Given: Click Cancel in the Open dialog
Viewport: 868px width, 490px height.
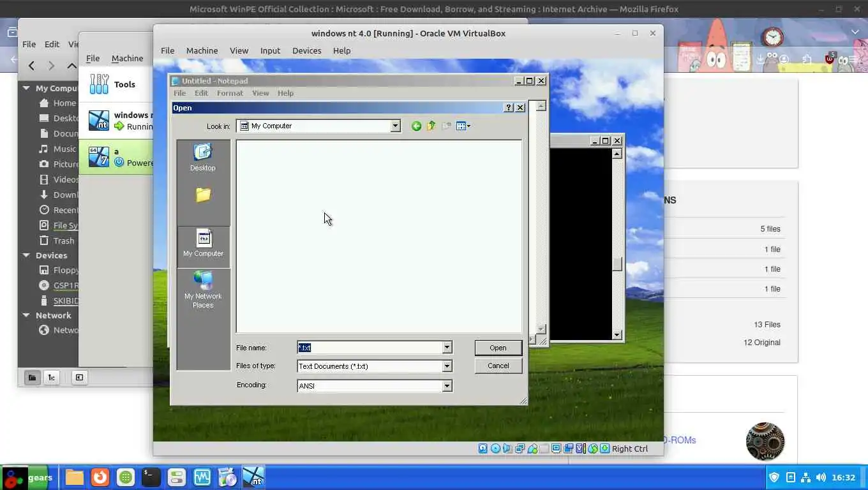Looking at the screenshot, I should coord(498,366).
